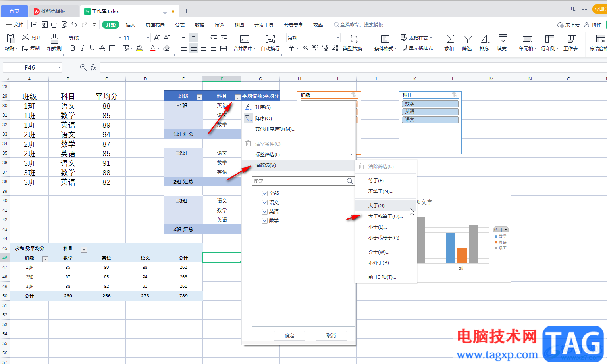
Task: Click the 取消 (Cancel) button
Action: click(x=331, y=335)
